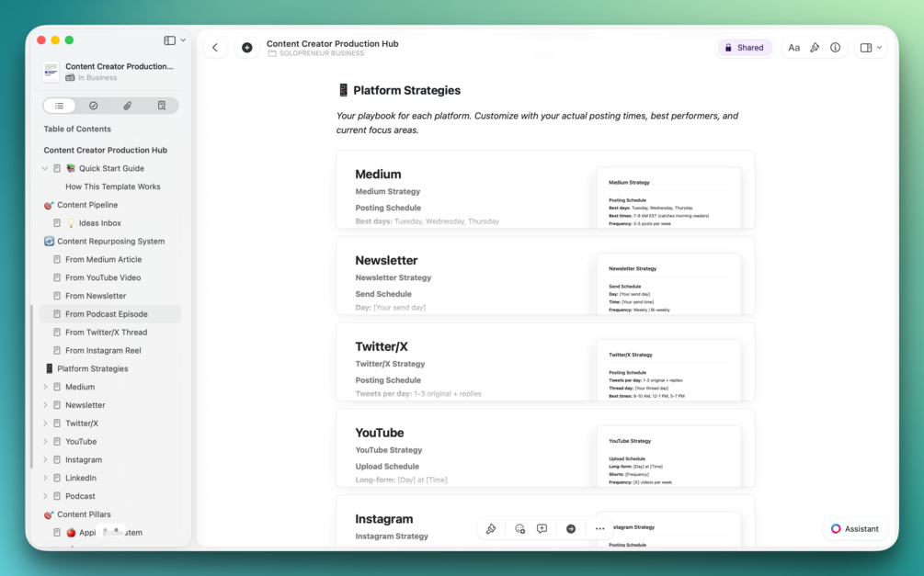Click the Newsletter page icon in sidebar
Screen dimensions: 924x576
57,405
